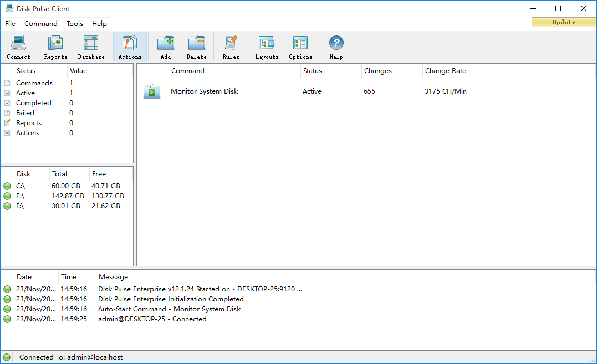Maximize the Disk Pulse Client window
Screen dimensions: 597x364
pos(558,8)
